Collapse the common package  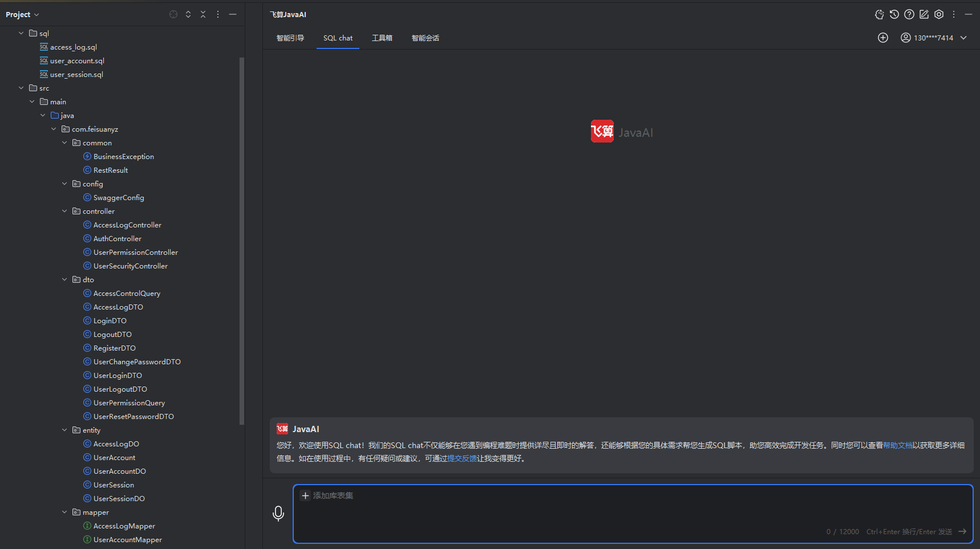coord(64,143)
